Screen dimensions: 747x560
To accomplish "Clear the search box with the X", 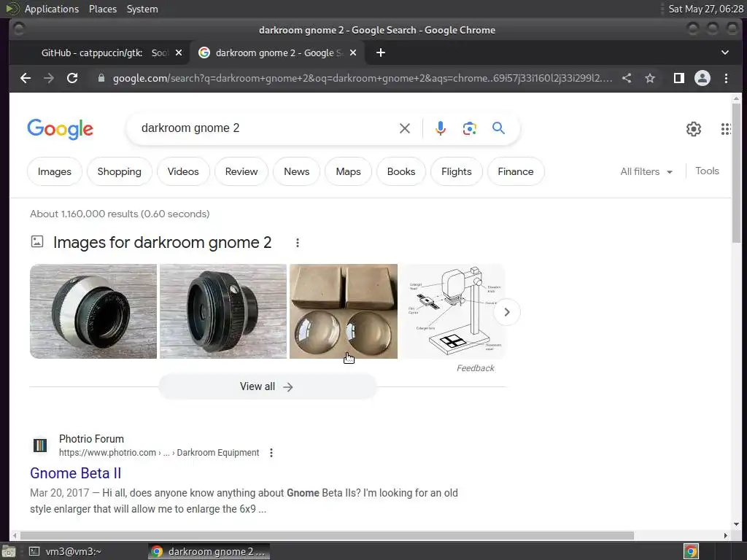I will 404,128.
